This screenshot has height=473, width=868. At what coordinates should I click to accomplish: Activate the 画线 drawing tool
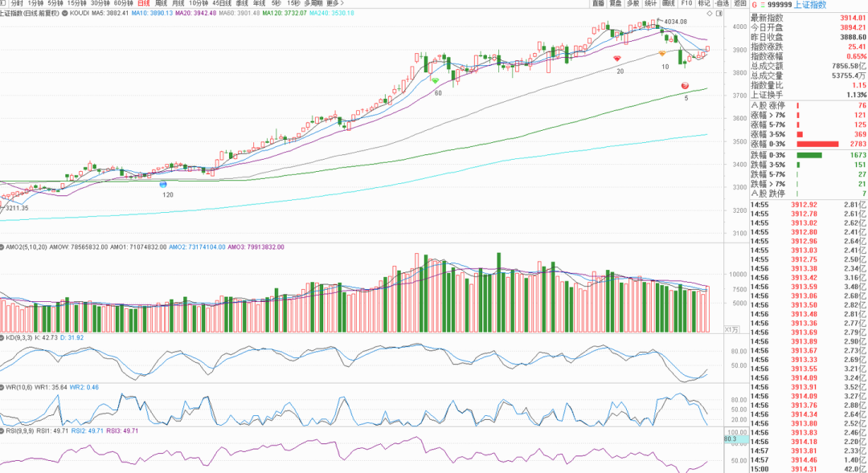pos(669,3)
